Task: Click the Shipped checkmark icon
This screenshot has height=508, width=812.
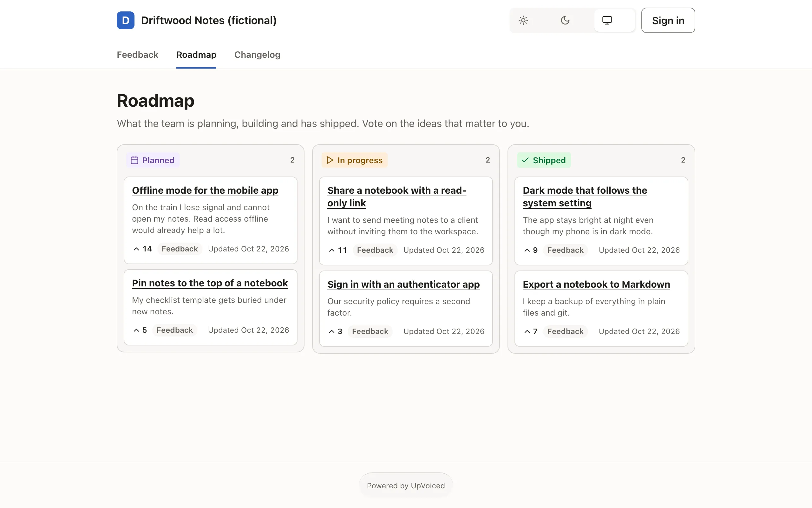Action: [x=525, y=160]
